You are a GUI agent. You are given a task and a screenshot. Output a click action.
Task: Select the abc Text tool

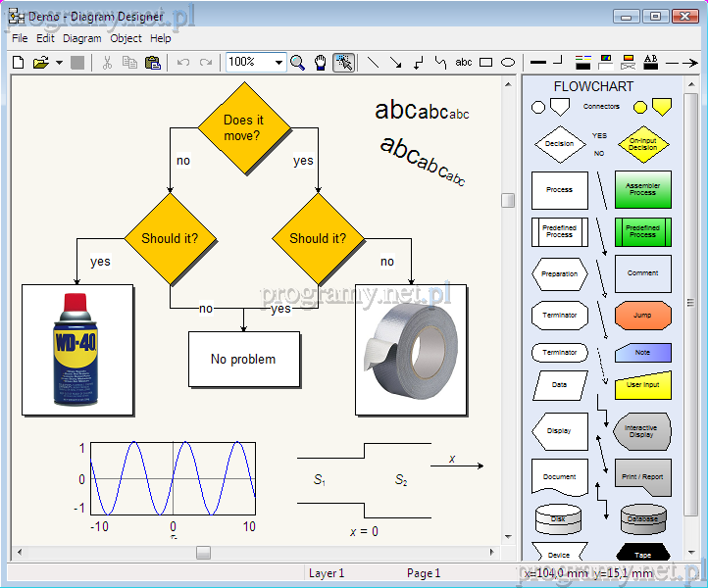tap(464, 63)
